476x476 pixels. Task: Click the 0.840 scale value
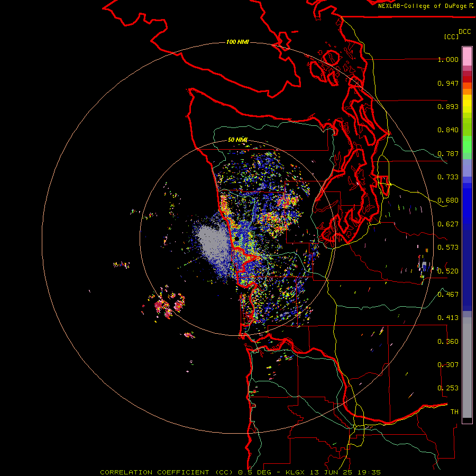tap(448, 130)
